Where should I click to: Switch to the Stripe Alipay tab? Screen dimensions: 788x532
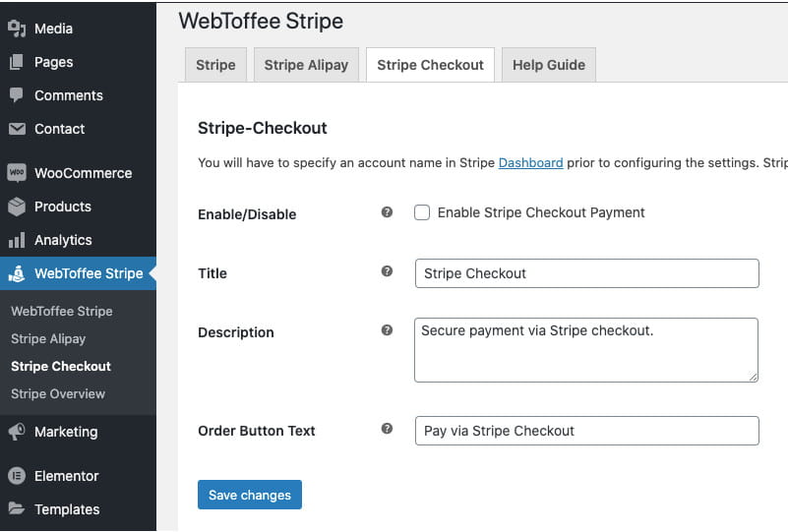[306, 65]
